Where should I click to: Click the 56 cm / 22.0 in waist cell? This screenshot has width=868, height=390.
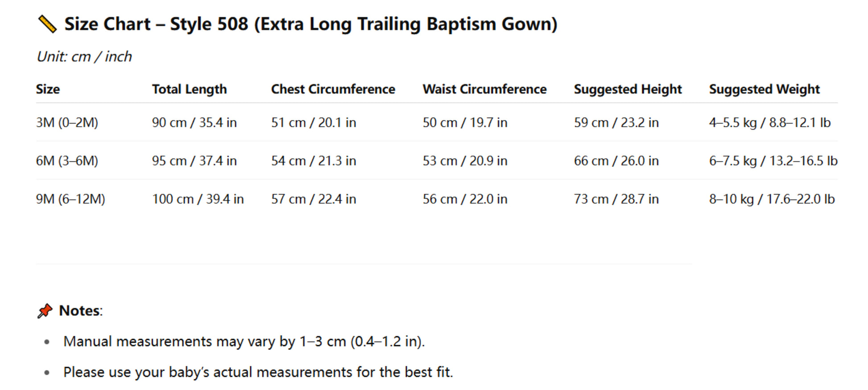465,199
